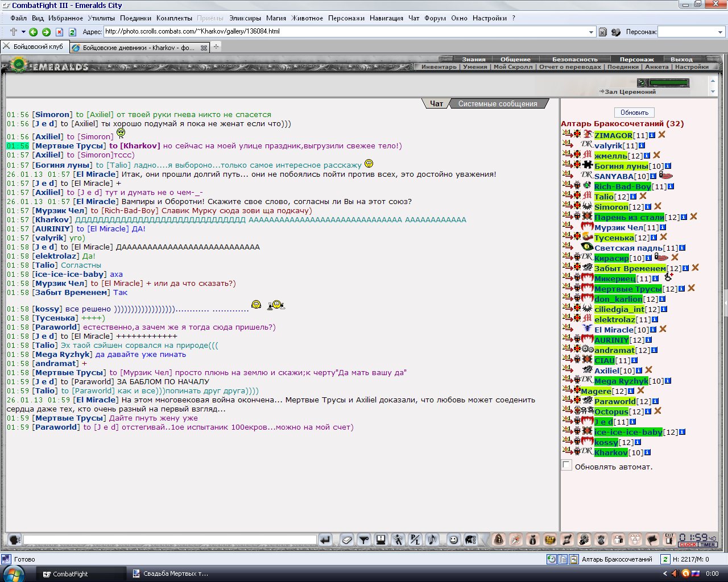The width and height of the screenshot is (728, 582).
Task: Open the Поединки menu
Action: point(135,18)
